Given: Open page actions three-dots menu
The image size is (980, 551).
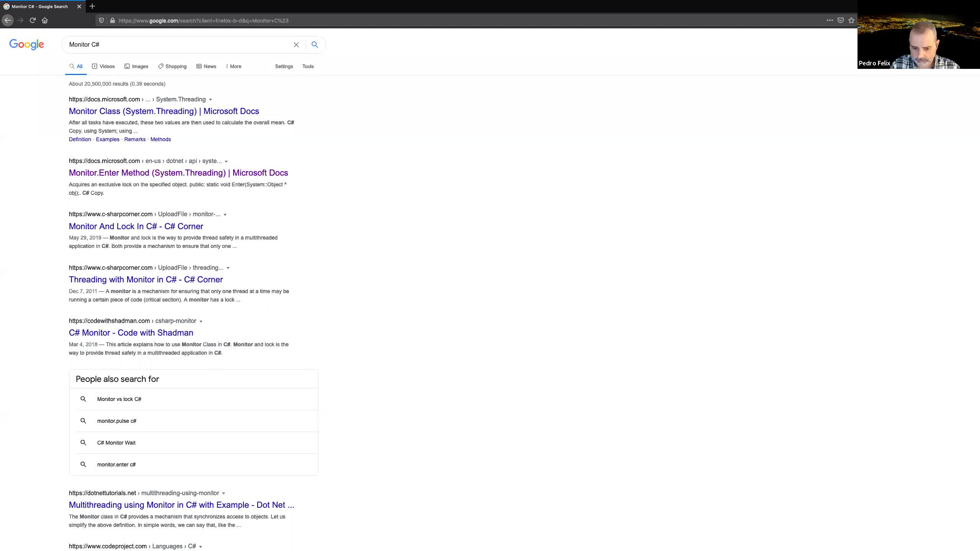Looking at the screenshot, I should pos(830,20).
